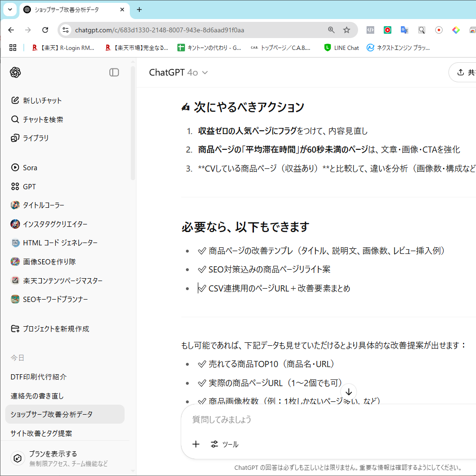This screenshot has height=476, width=476.
Task: Open a new browser tab
Action: point(139,10)
